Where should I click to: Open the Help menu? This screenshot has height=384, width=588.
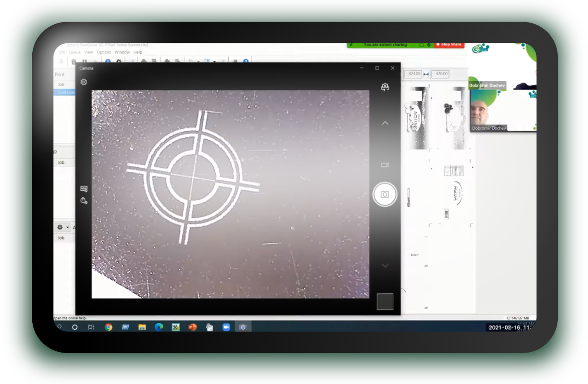[x=138, y=52]
